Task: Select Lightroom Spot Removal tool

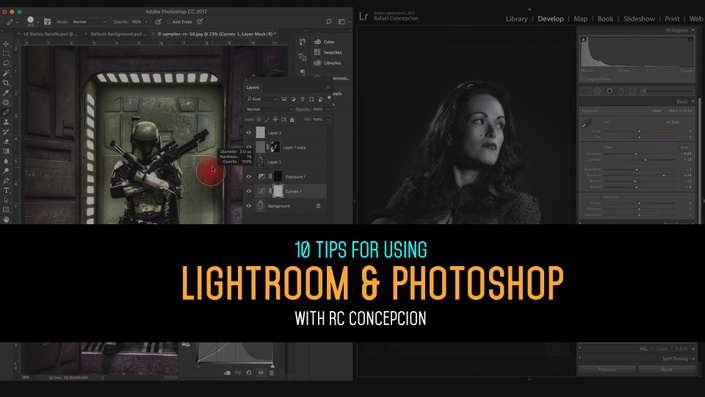Action: pos(598,91)
